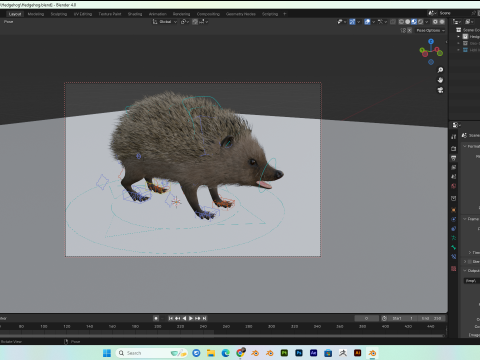Switch viewport to solid shading
The height and width of the screenshot is (360, 480).
[407, 22]
